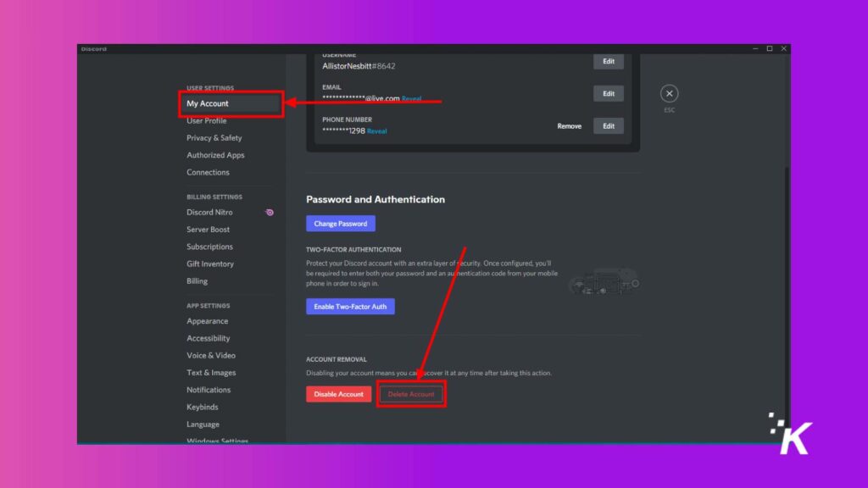Click the Nitro badge icon beside Discord Nitro

pos(270,213)
